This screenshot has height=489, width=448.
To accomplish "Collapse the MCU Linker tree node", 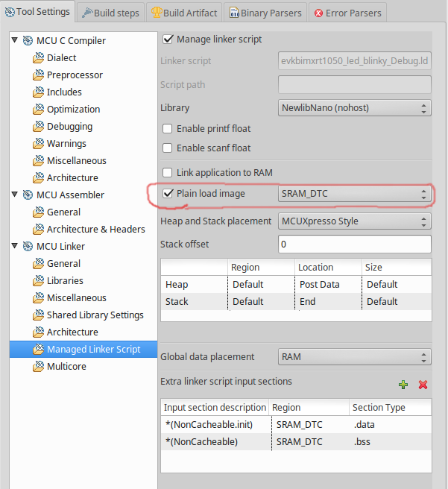I will coord(15,246).
